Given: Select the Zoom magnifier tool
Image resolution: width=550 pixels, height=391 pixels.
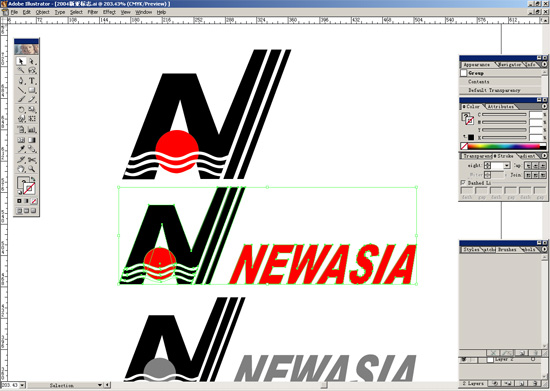Looking at the screenshot, I should pos(32,169).
